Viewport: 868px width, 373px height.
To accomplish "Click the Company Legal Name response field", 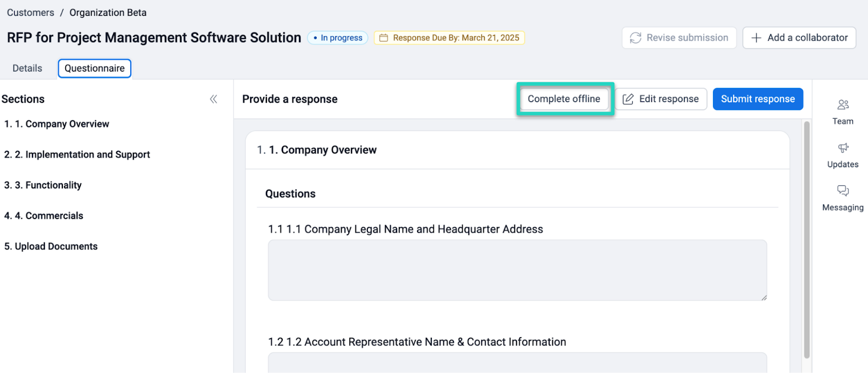I will pyautogui.click(x=517, y=270).
